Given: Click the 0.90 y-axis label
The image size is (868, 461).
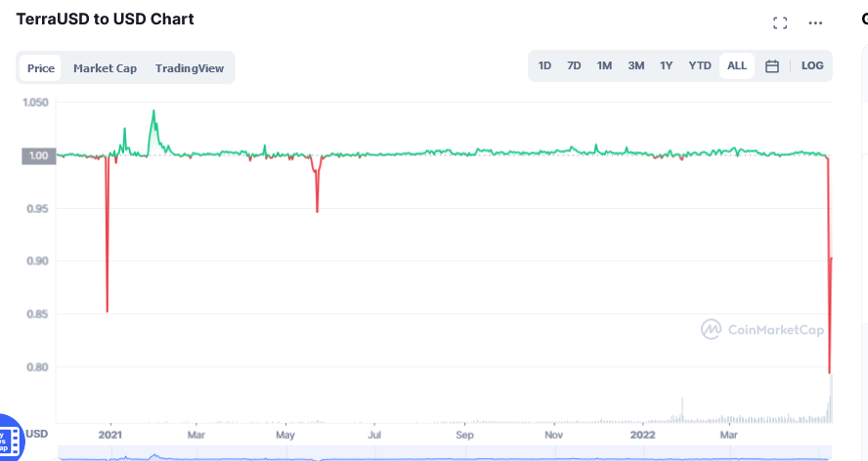Looking at the screenshot, I should click(x=38, y=261).
